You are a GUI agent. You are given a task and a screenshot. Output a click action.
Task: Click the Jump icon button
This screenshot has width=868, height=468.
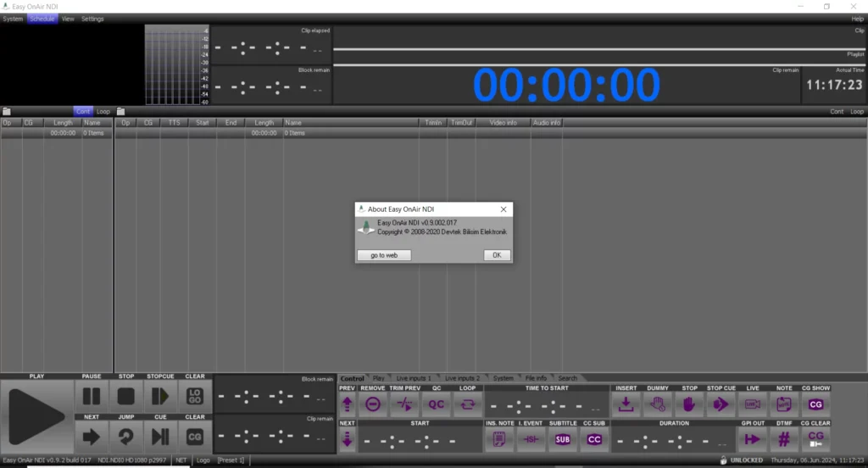pyautogui.click(x=126, y=437)
